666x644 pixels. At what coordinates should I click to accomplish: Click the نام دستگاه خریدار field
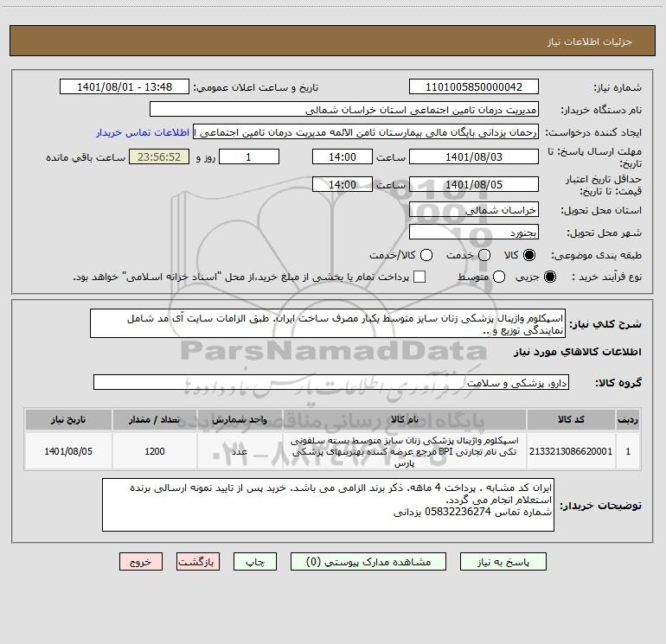pyautogui.click(x=344, y=110)
